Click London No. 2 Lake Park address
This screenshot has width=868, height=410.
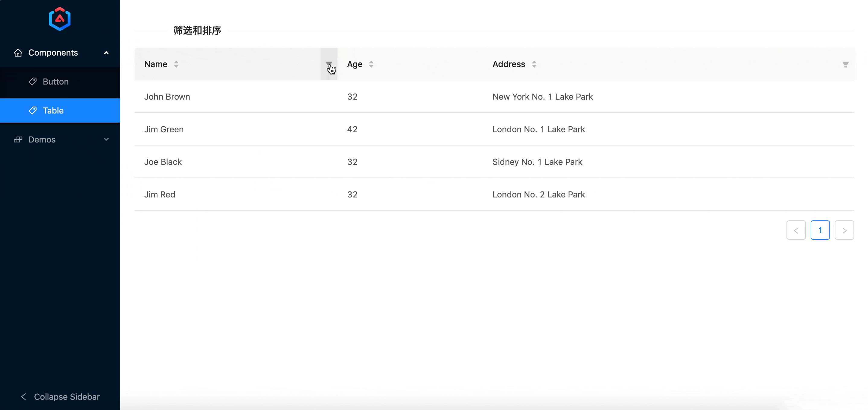pos(538,194)
